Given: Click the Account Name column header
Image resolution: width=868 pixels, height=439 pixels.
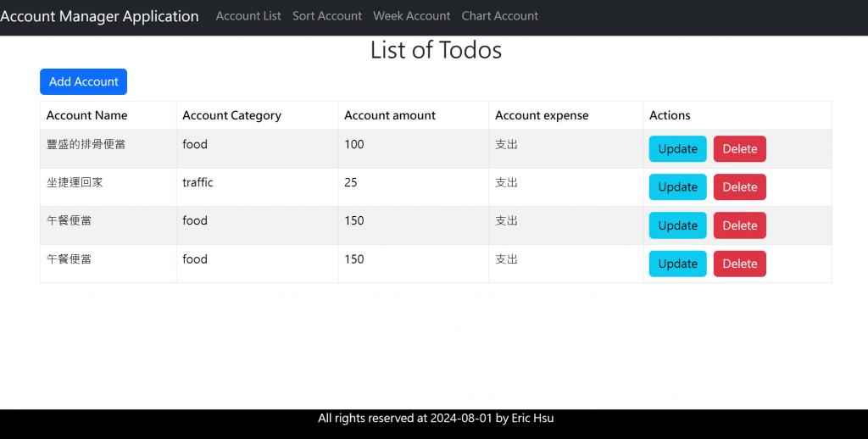Looking at the screenshot, I should 87,115.
